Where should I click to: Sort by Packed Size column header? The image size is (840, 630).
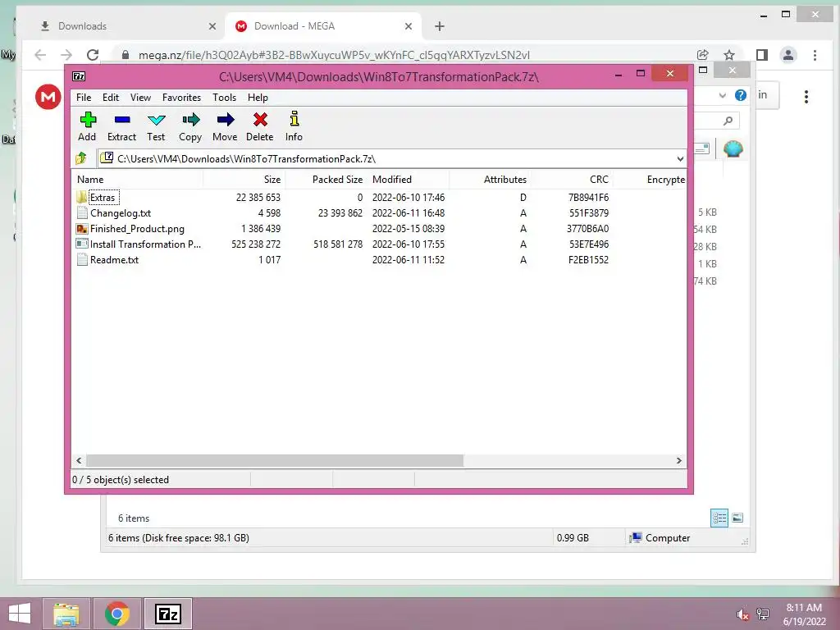click(x=326, y=180)
